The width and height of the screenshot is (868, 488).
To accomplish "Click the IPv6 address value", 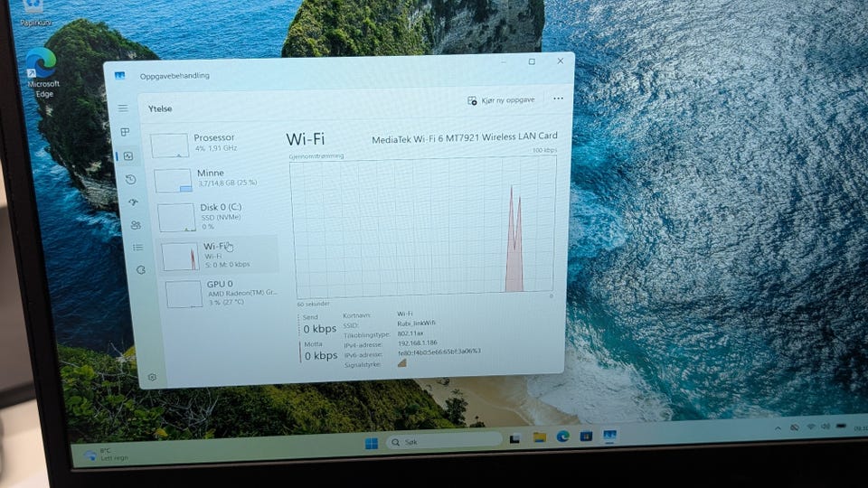I will pyautogui.click(x=439, y=352).
